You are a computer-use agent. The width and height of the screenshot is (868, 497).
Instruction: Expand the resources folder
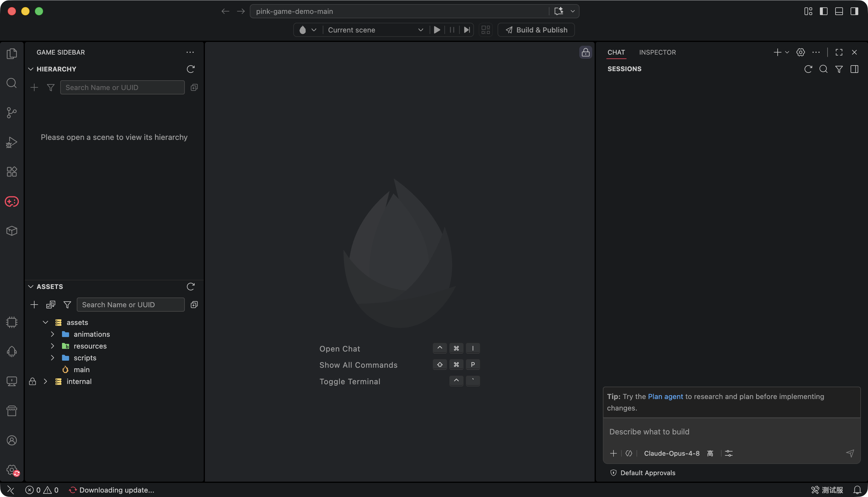[53, 346]
